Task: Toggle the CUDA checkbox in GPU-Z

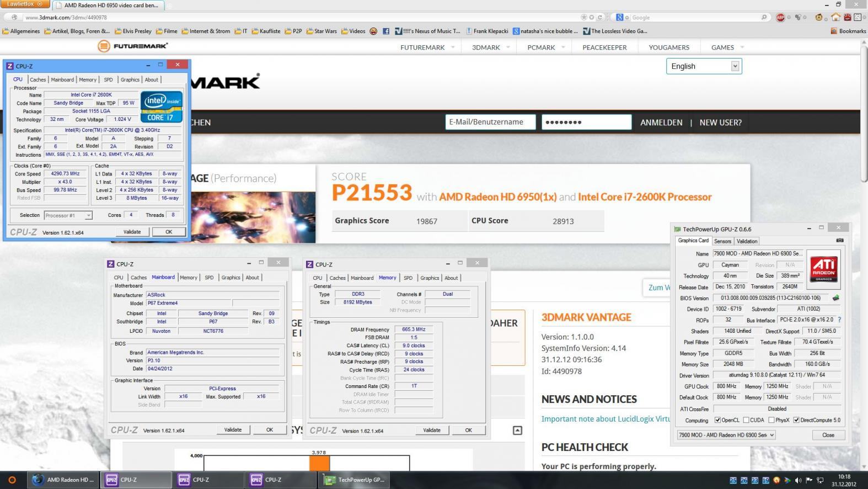Action: 746,420
